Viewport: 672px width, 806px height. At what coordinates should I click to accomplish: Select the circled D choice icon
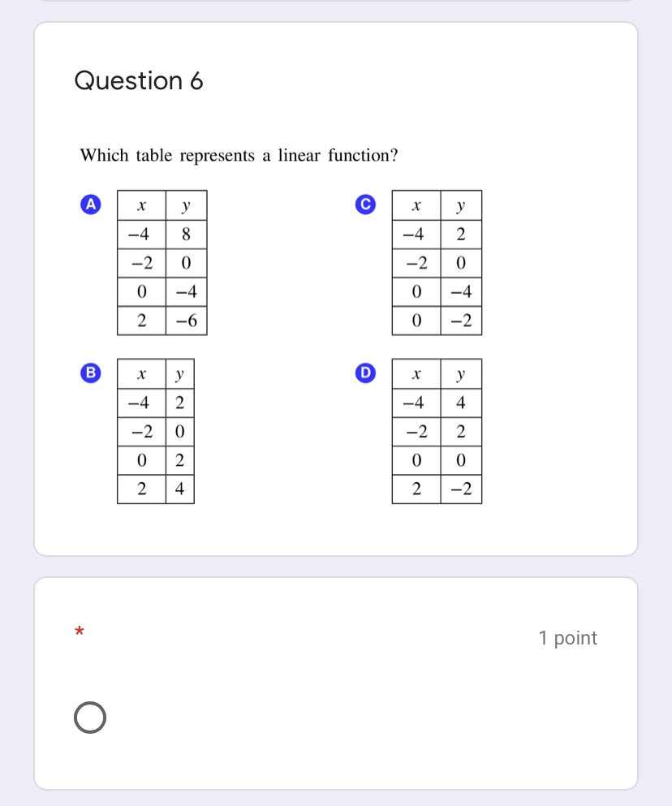click(x=365, y=373)
